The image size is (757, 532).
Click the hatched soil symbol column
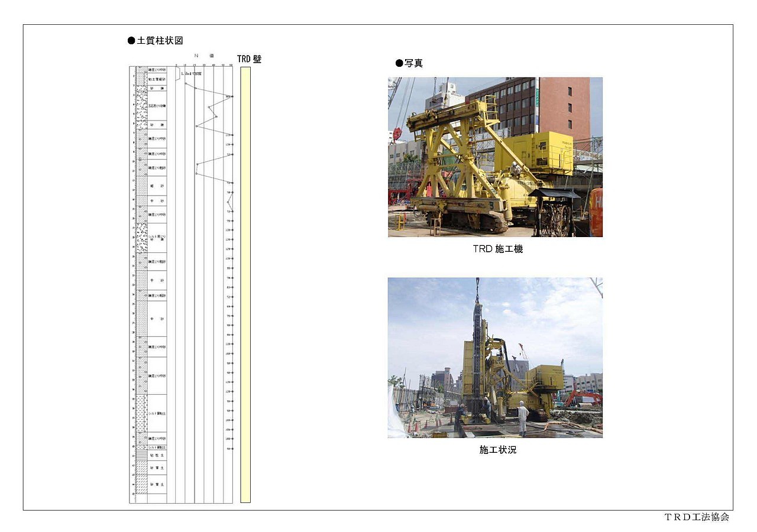(142, 284)
